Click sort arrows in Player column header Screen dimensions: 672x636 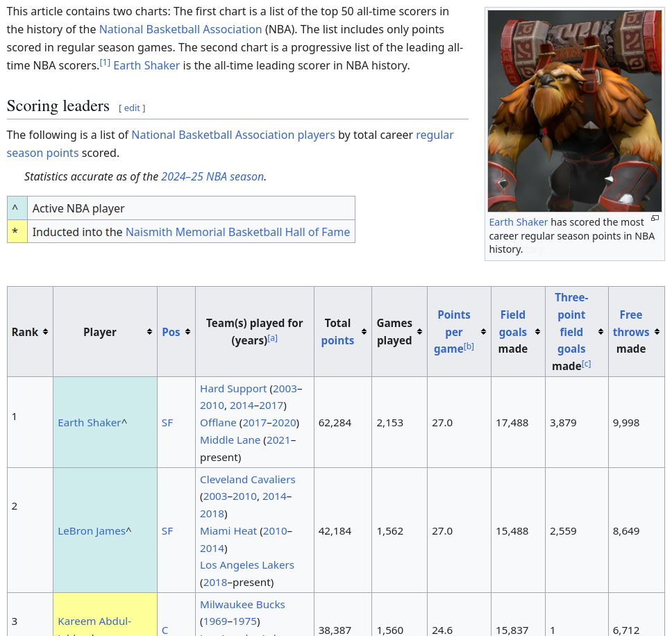coord(149,332)
